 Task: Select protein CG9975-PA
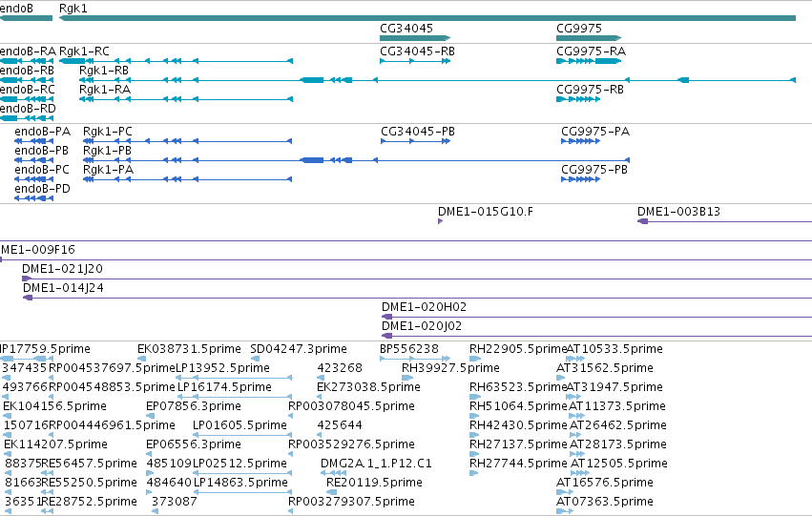[595, 132]
